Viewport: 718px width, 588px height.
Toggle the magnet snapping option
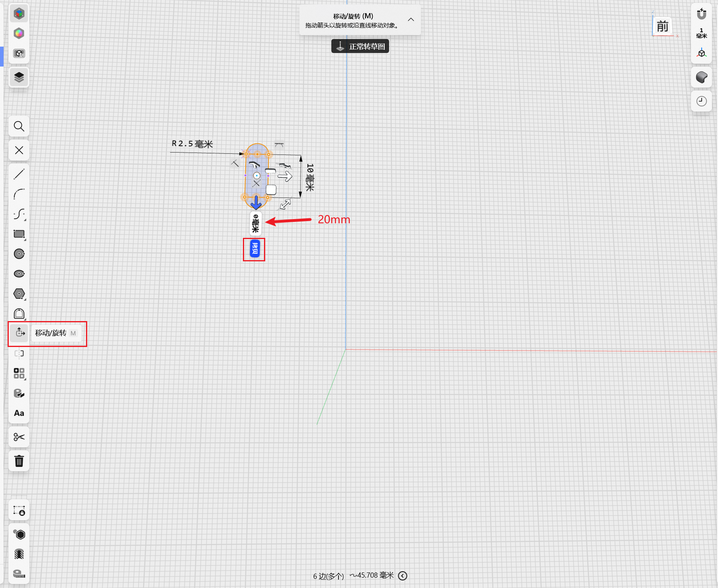coord(701,14)
